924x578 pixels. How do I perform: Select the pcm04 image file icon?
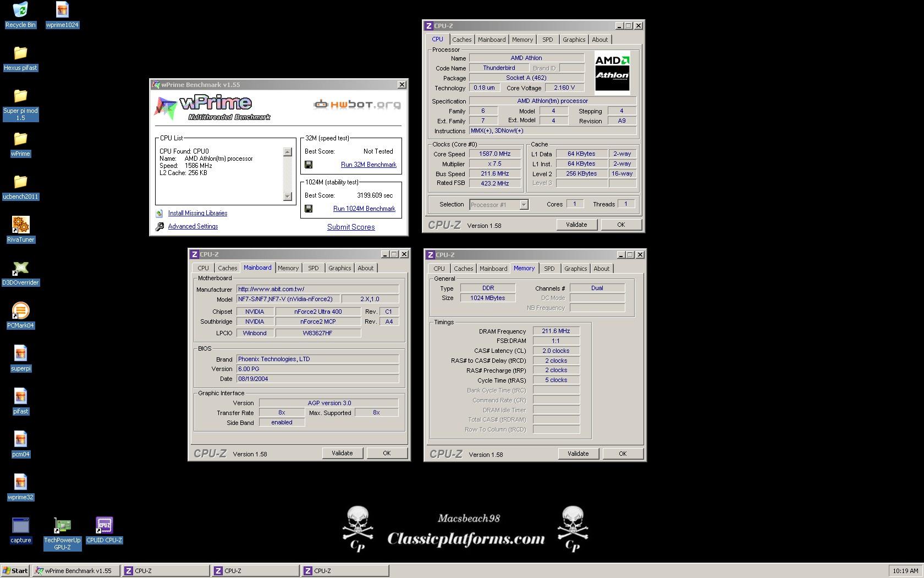[x=20, y=440]
